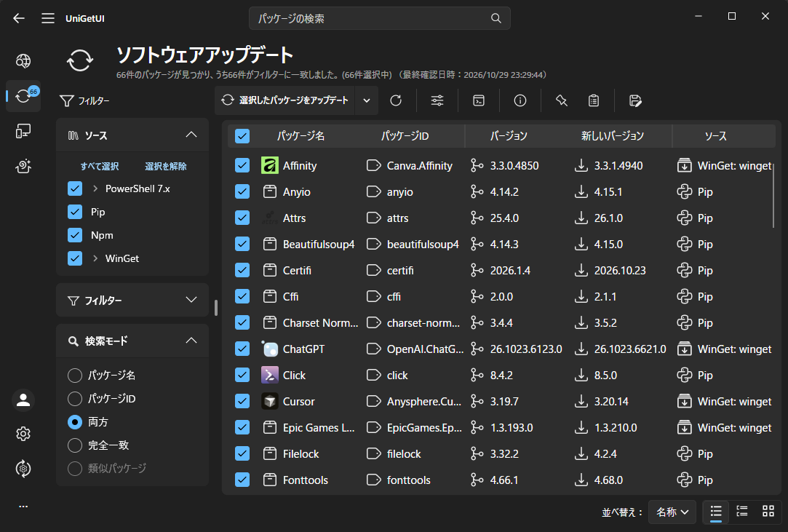Collapse the ソース section chevron
This screenshot has width=788, height=532.
pyautogui.click(x=191, y=135)
